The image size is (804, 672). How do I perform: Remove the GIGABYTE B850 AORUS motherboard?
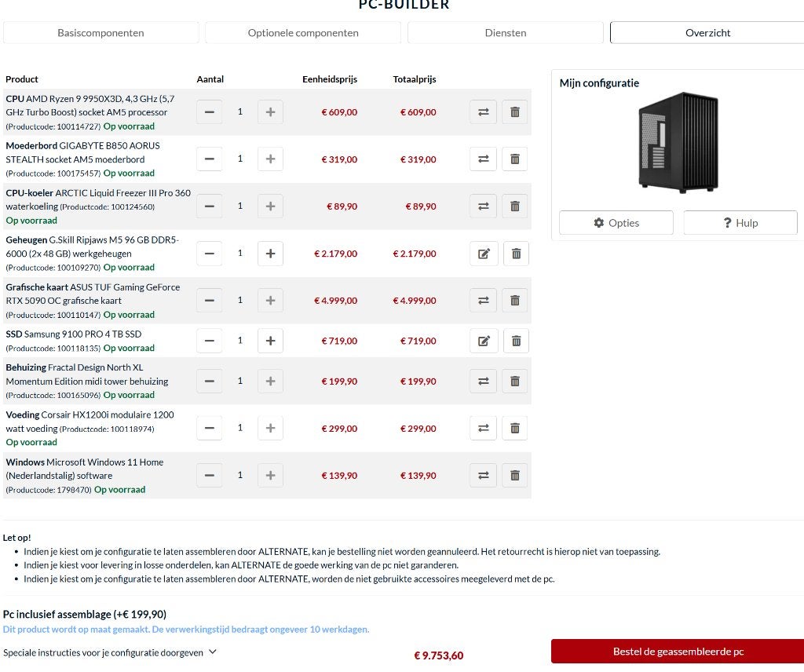(x=515, y=159)
